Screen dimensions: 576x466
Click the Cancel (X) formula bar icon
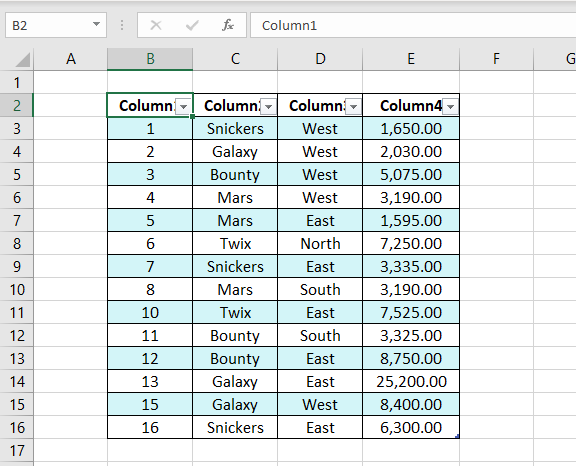156,25
